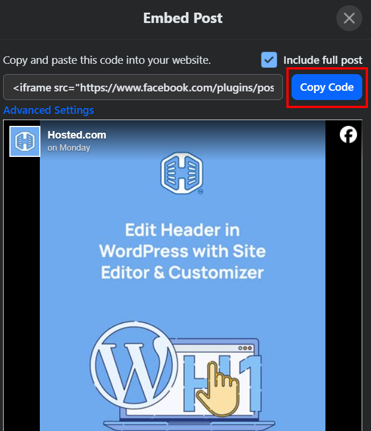
Task: Click the Copy Code button
Action: pyautogui.click(x=327, y=87)
